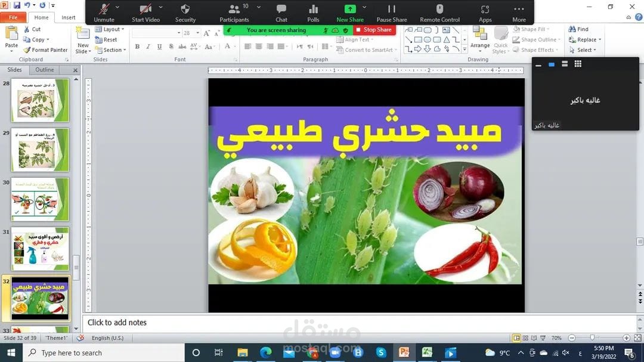Click the notes area to add notes
The height and width of the screenshot is (362, 644).
(x=360, y=323)
